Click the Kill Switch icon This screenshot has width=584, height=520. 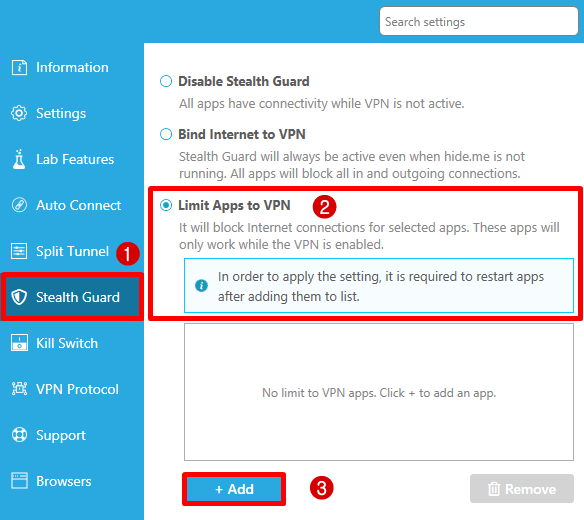pyautogui.click(x=19, y=343)
